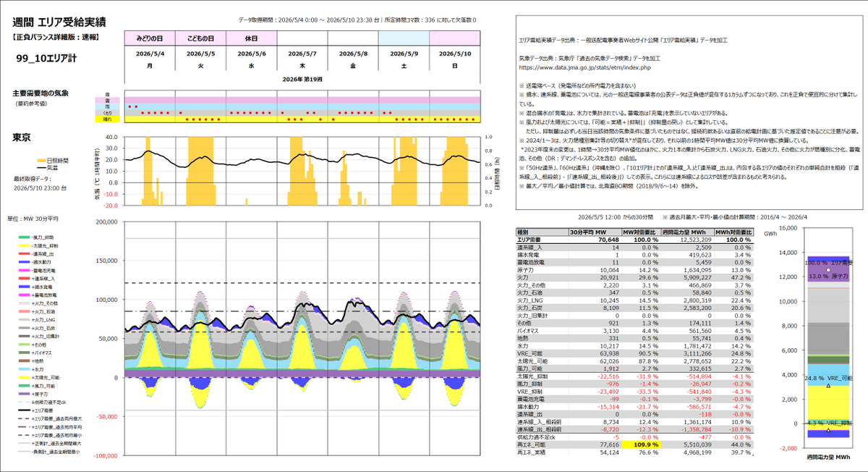Select the 揚水動力 value -15,314
Screen dimensions: 868x472
pyautogui.click(x=607, y=406)
